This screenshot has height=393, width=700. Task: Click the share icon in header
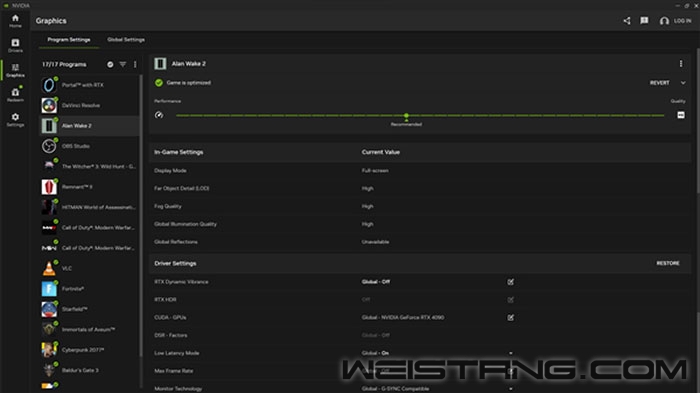[627, 21]
